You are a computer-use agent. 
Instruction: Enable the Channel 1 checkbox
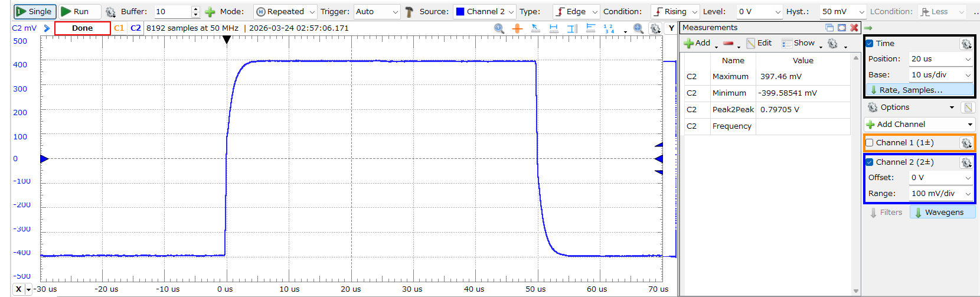click(x=869, y=142)
